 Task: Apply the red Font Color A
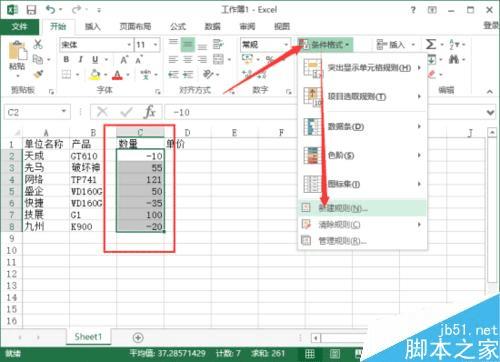pos(117,75)
